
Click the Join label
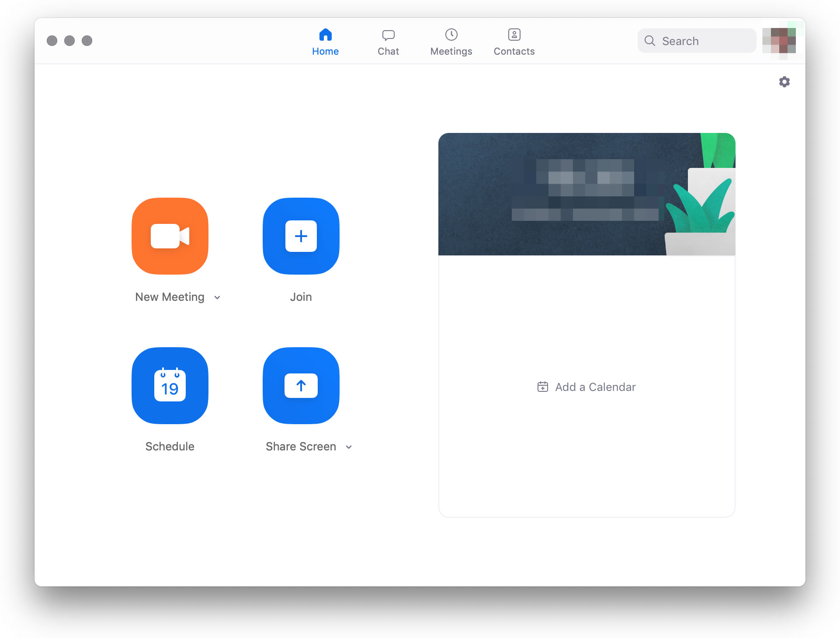click(301, 297)
